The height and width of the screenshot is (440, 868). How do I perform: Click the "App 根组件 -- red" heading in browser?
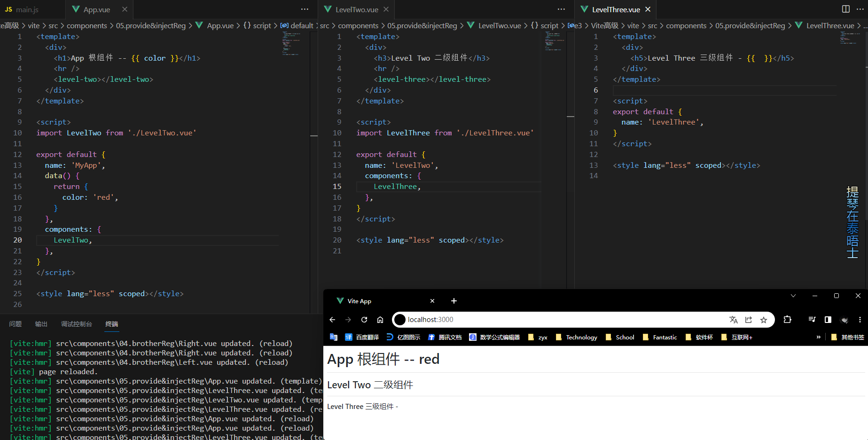click(x=383, y=359)
